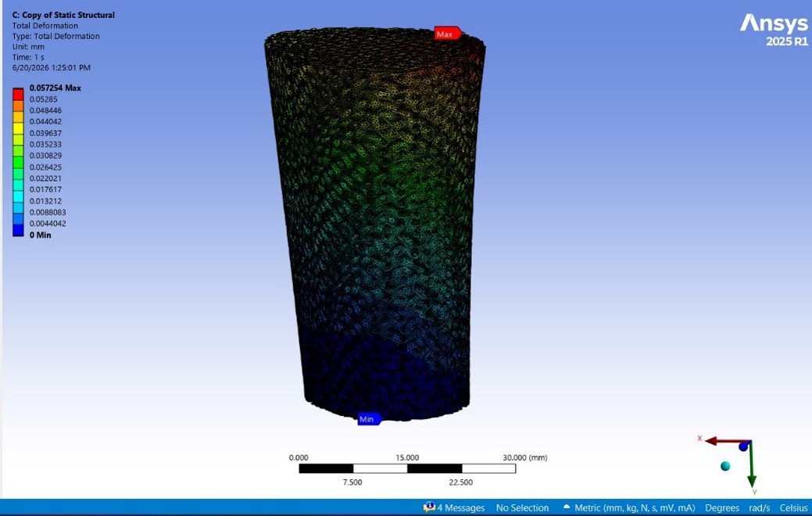Click the 'C: Copy of Static Structural' title
Screen dimensions: 812x516
63,15
